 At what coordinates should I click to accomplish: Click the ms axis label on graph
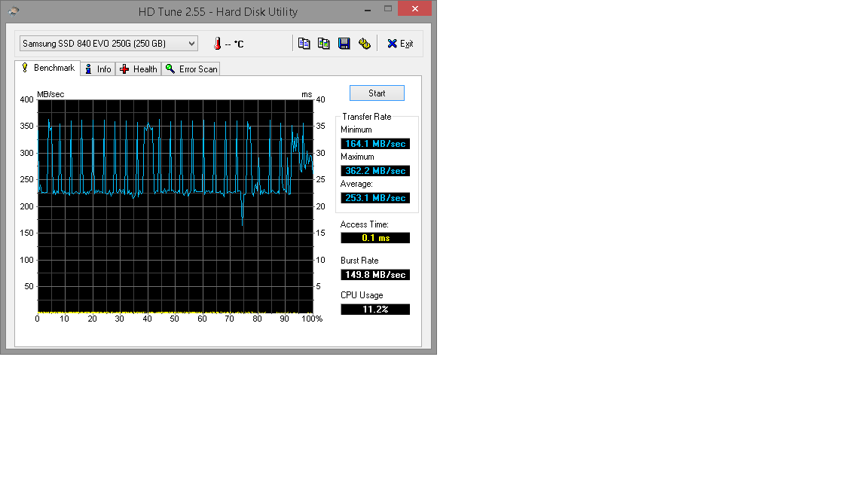(x=307, y=95)
